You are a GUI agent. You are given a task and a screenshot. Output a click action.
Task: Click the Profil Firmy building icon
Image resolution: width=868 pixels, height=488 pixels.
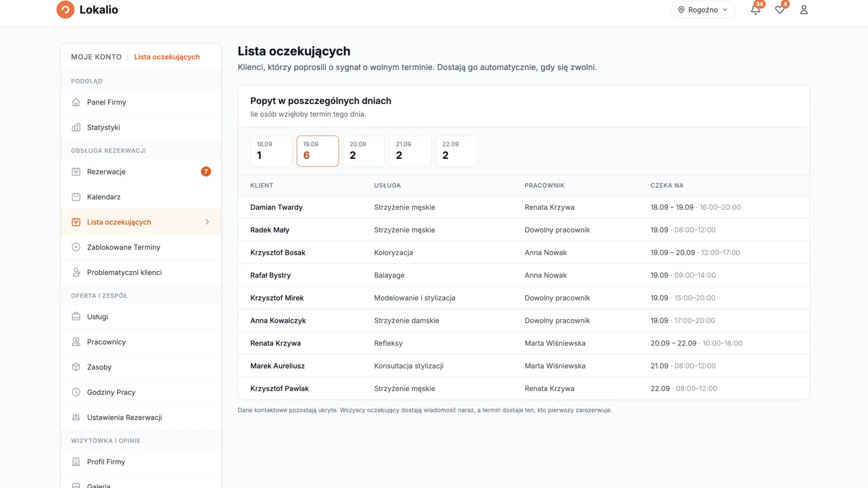click(76, 462)
